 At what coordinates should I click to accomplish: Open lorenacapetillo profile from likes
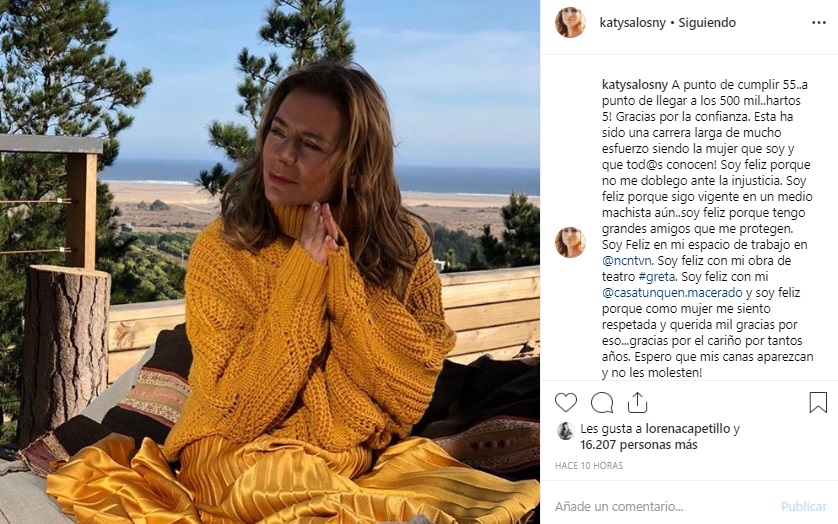pyautogui.click(x=681, y=428)
